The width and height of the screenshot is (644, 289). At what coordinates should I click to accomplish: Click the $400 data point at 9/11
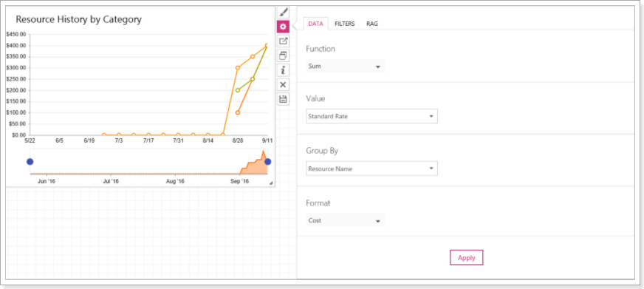tap(267, 45)
